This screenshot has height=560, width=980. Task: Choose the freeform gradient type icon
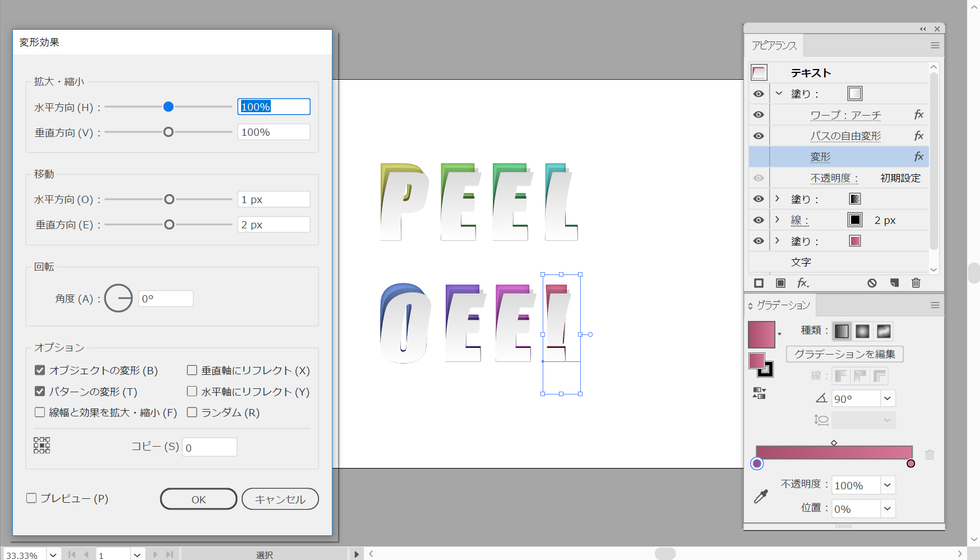click(x=883, y=331)
